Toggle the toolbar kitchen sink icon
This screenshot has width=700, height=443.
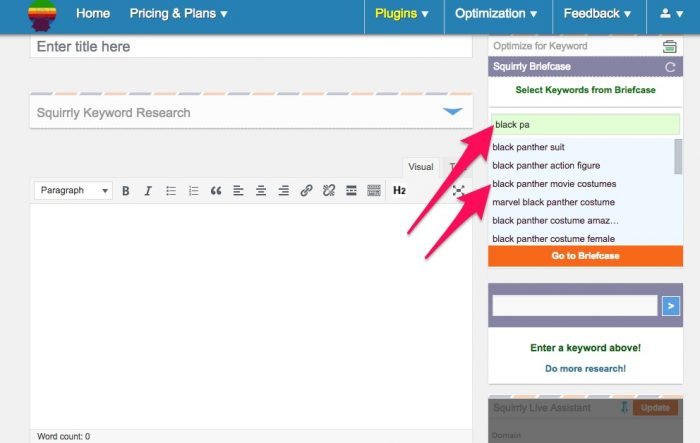tap(374, 191)
